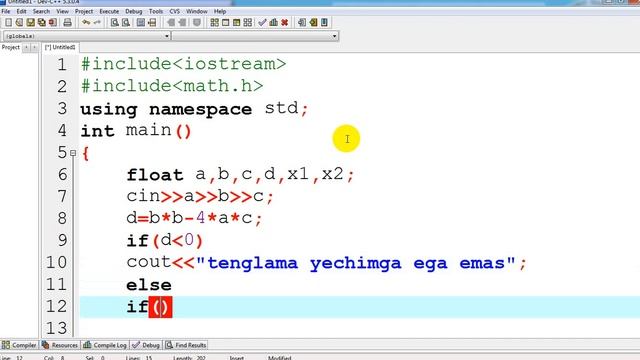Click the #include<math.h> code line
Image resolution: width=640 pixels, height=360 pixels.
coord(172,86)
